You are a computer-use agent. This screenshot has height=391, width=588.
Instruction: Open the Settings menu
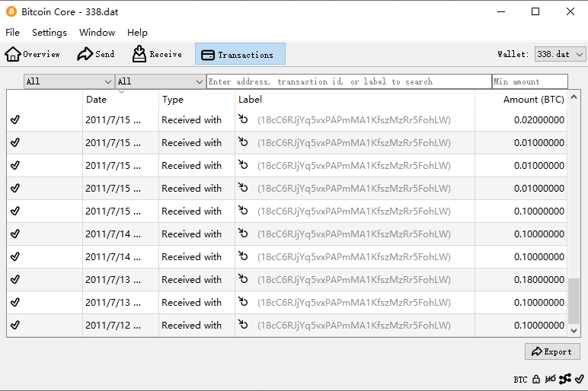50,33
